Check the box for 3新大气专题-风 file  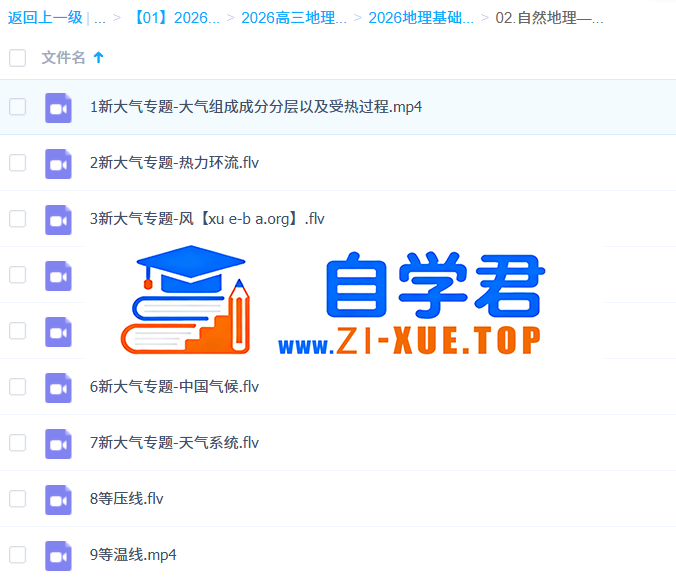[x=18, y=219]
